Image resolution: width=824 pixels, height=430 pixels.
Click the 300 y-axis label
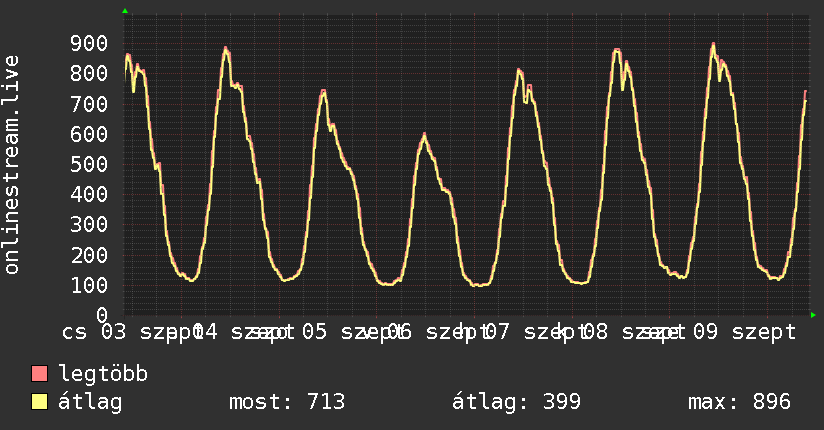[x=89, y=224]
